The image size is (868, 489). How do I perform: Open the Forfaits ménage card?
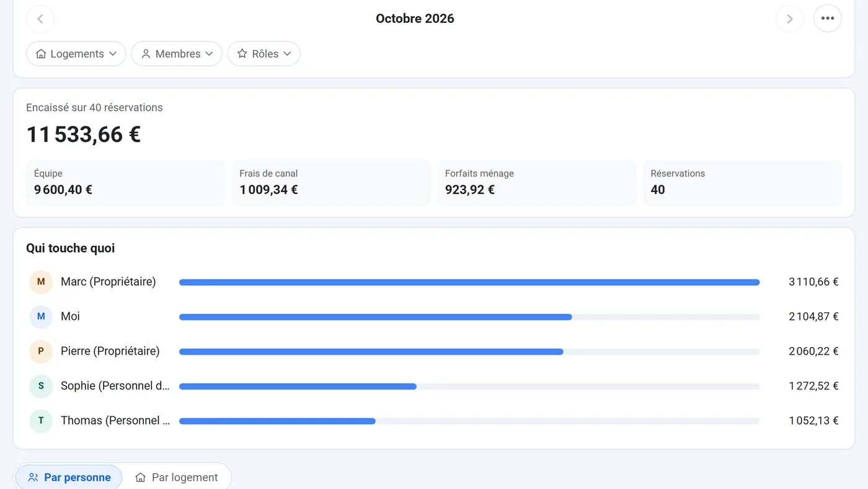537,183
